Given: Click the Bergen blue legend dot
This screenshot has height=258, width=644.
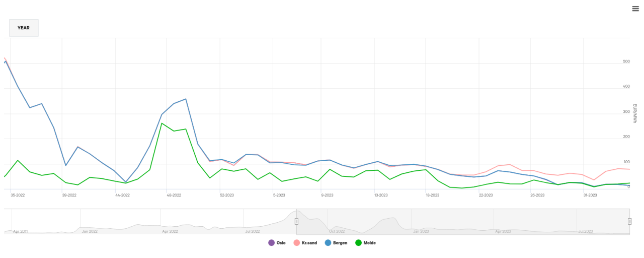Looking at the screenshot, I should pyautogui.click(x=328, y=243).
